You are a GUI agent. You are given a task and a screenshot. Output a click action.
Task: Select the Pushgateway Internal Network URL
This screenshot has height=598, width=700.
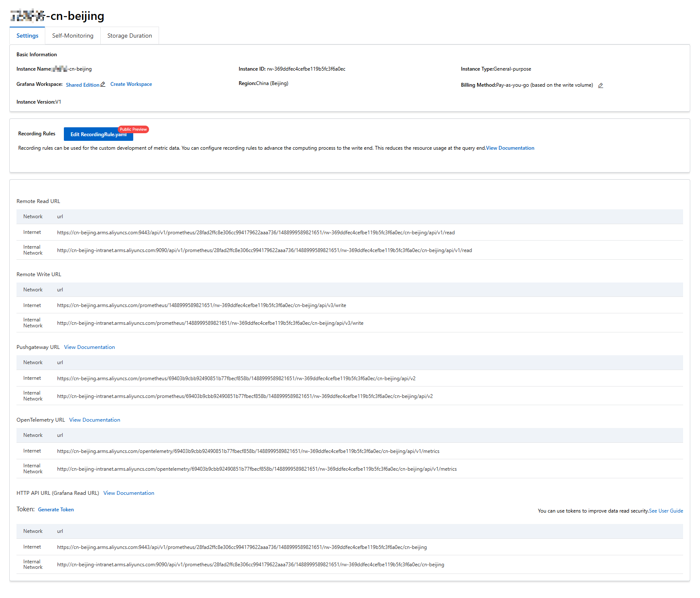point(245,396)
